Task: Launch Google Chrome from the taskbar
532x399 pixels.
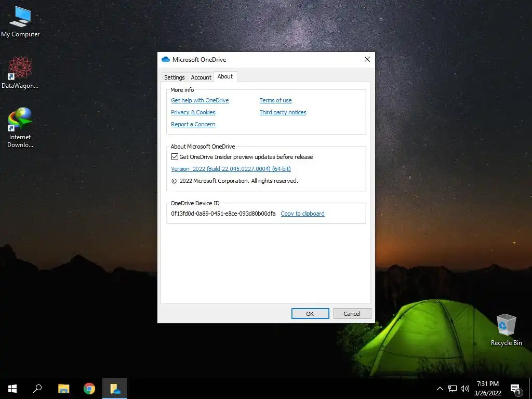Action: click(89, 389)
